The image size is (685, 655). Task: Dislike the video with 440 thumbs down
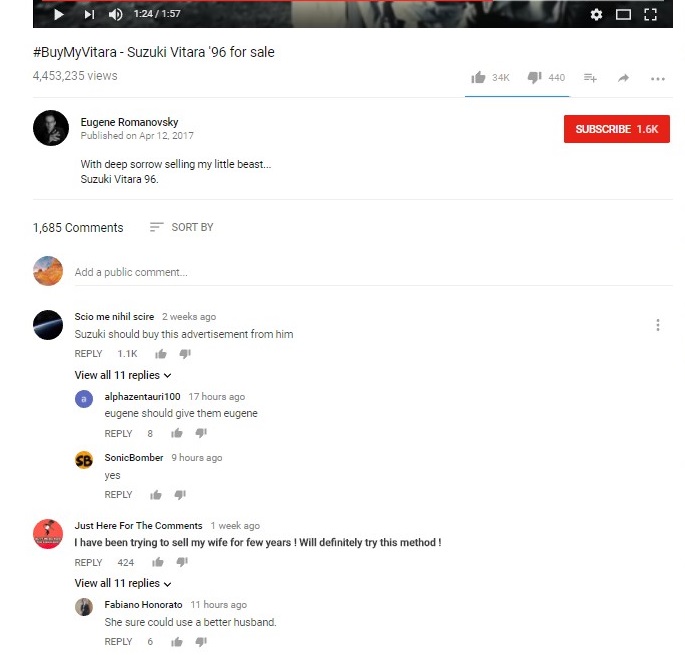534,77
